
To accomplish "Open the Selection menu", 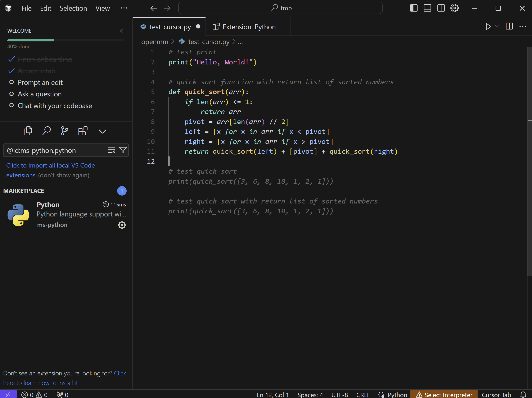I will pos(73,8).
